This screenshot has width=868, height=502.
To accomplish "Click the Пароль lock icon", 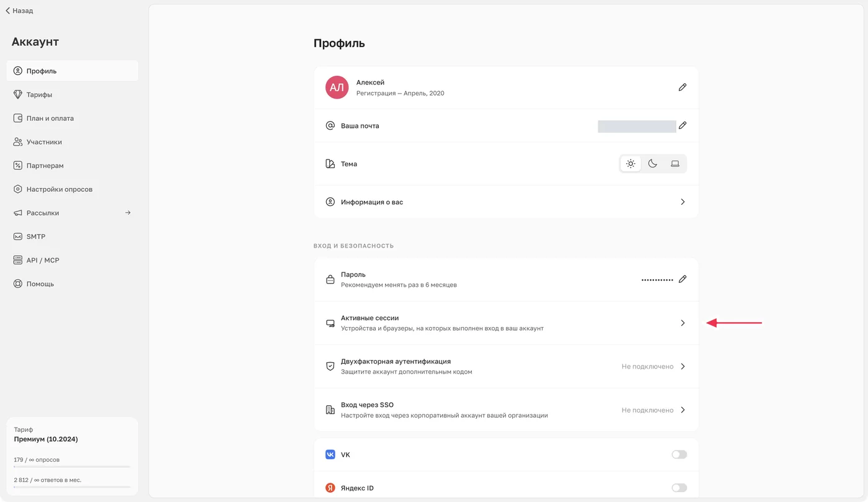I will (330, 279).
